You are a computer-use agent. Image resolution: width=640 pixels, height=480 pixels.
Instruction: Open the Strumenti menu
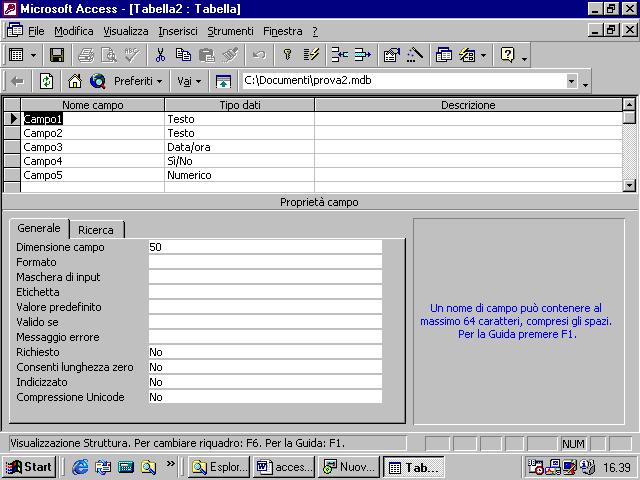click(x=230, y=31)
